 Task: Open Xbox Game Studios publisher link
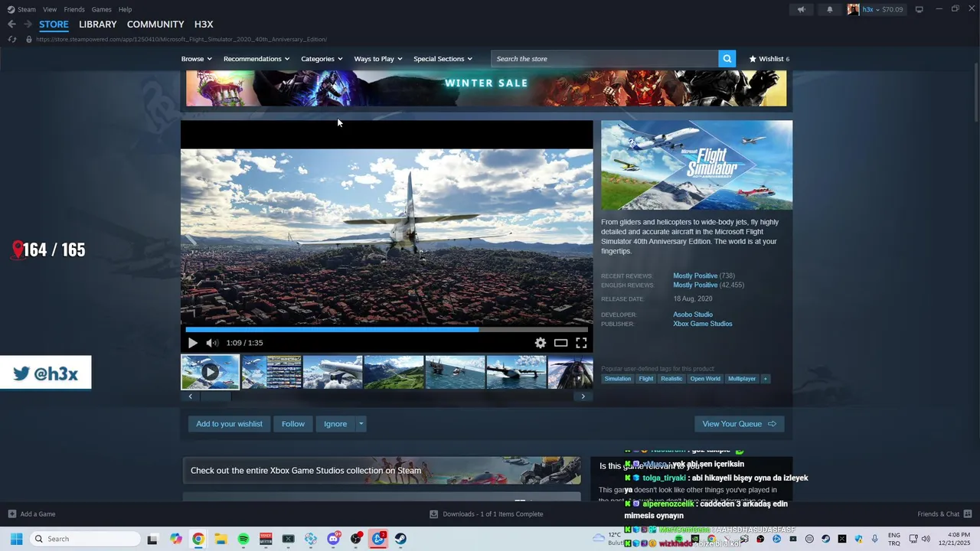click(703, 324)
